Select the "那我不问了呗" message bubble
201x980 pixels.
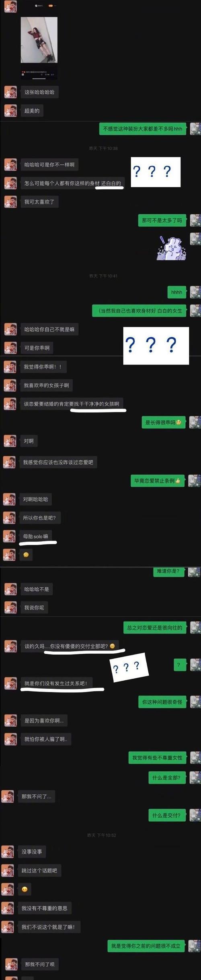(x=40, y=964)
